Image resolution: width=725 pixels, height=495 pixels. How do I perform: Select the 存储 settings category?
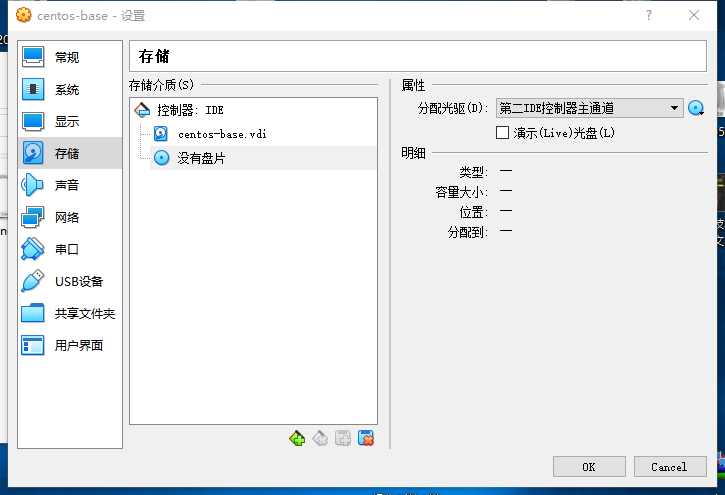point(70,153)
